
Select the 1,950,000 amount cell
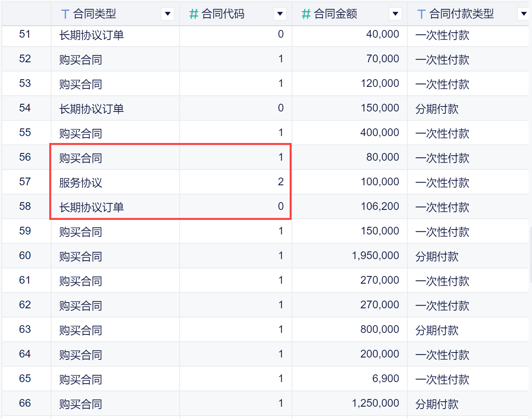(x=375, y=256)
